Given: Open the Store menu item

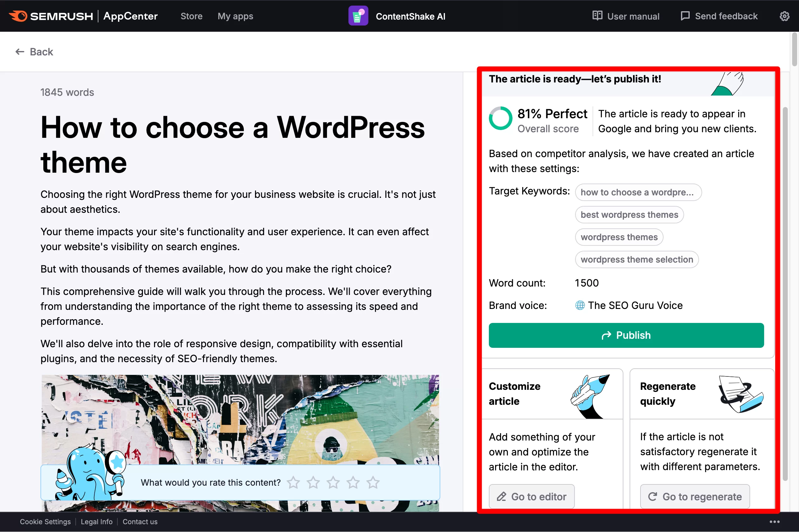Looking at the screenshot, I should tap(191, 16).
